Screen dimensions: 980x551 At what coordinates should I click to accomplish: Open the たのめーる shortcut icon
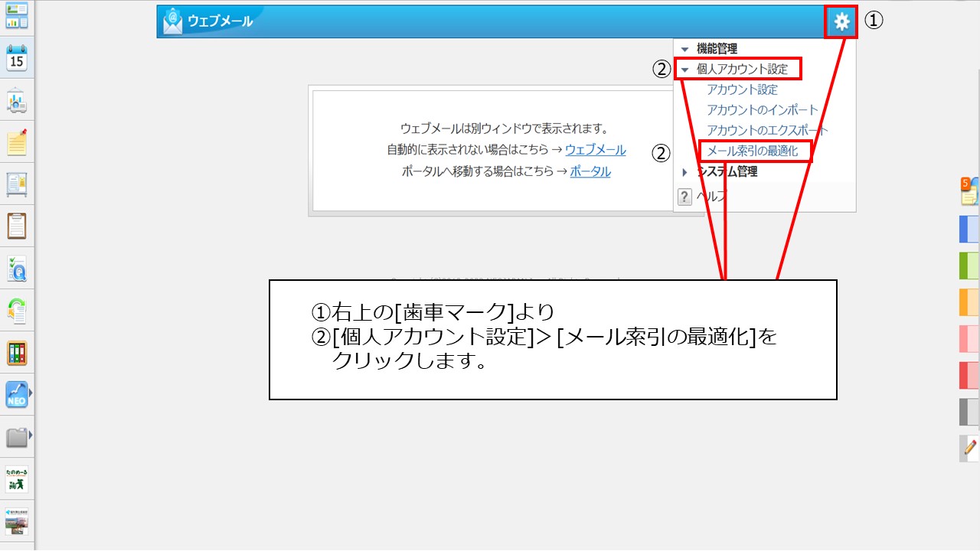tap(17, 479)
